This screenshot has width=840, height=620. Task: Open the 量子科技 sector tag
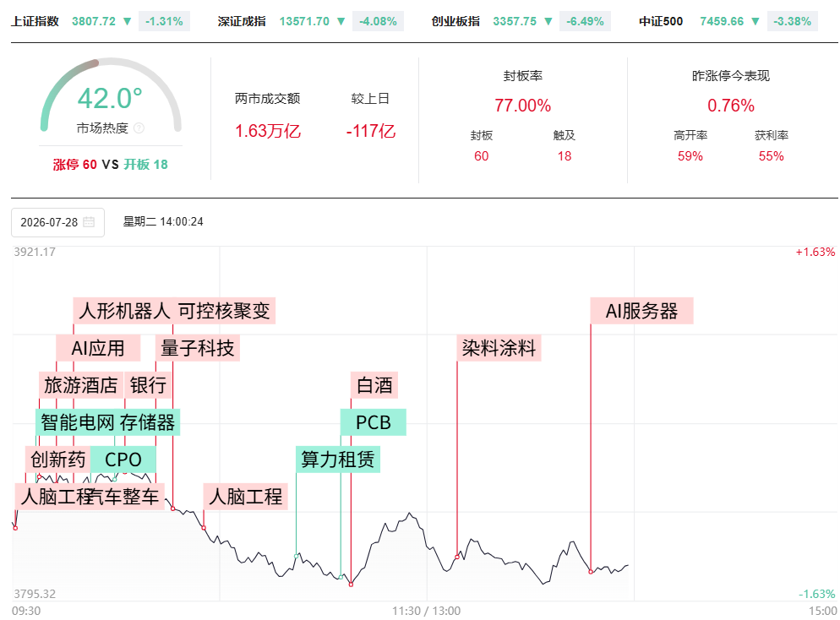[x=198, y=348]
